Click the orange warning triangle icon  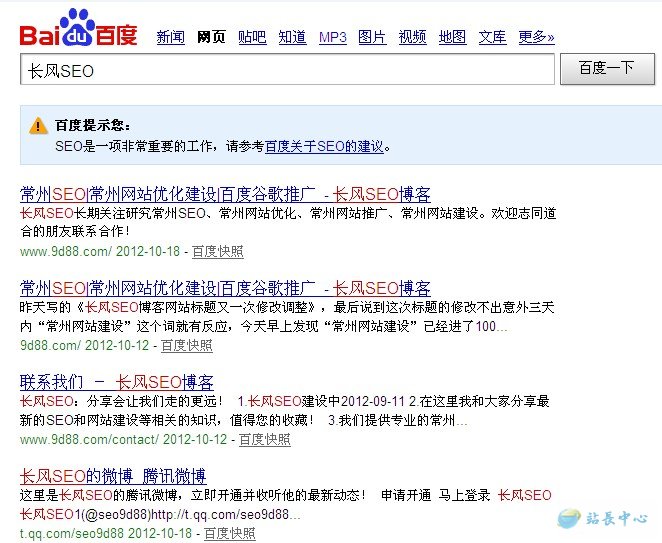point(38,125)
